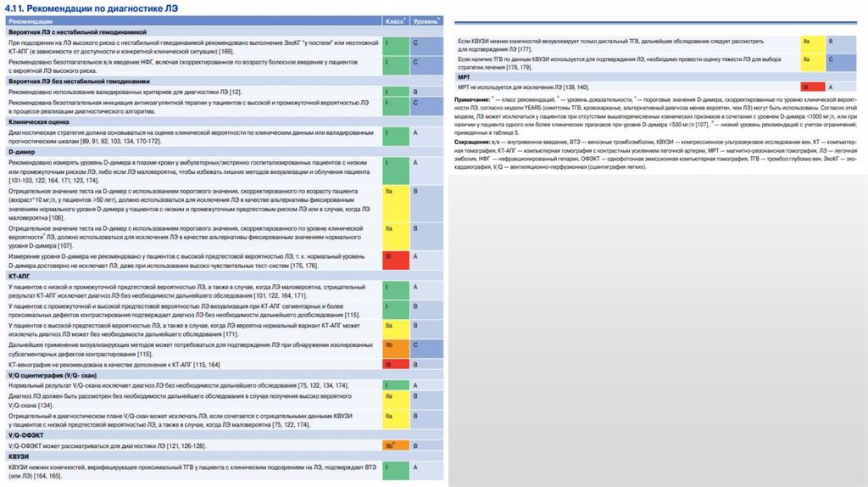The height and width of the screenshot is (487, 868).
Task: Click the row "Диагностическая стратегия должна основываться..."
Action: [224, 137]
